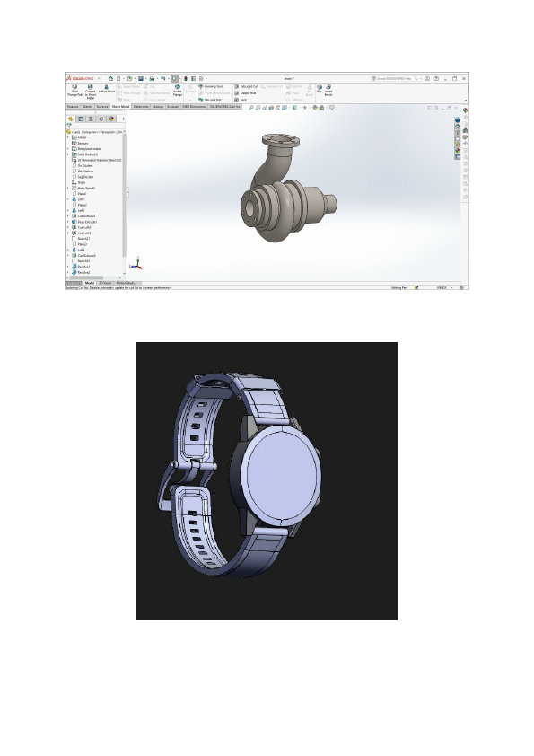Select the Model bottom tab
Screen dimensions: 534x756
89,283
